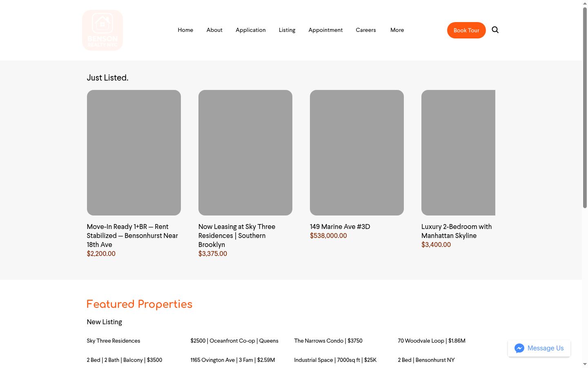Click the $3,375.00 price
Image resolution: width=588 pixels, height=368 pixels.
tap(213, 254)
